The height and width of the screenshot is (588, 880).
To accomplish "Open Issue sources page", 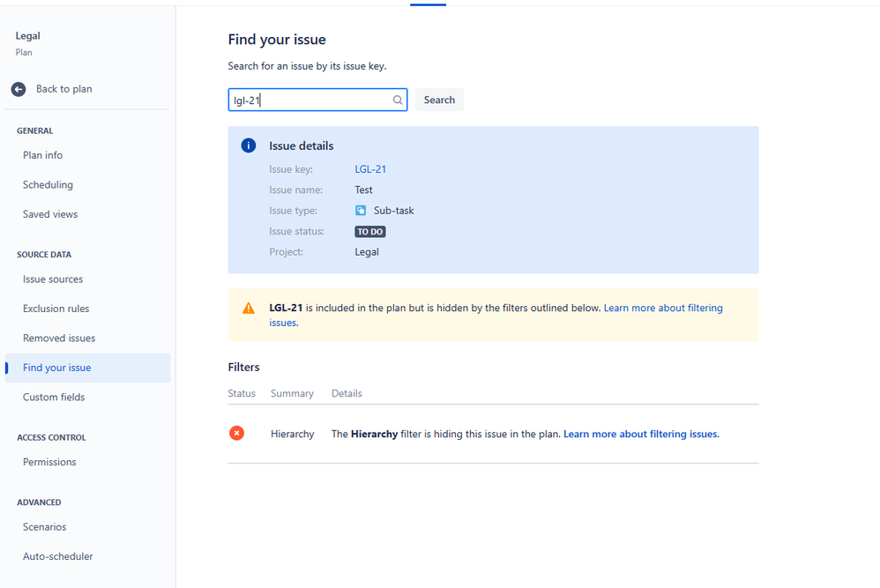I will pyautogui.click(x=53, y=279).
